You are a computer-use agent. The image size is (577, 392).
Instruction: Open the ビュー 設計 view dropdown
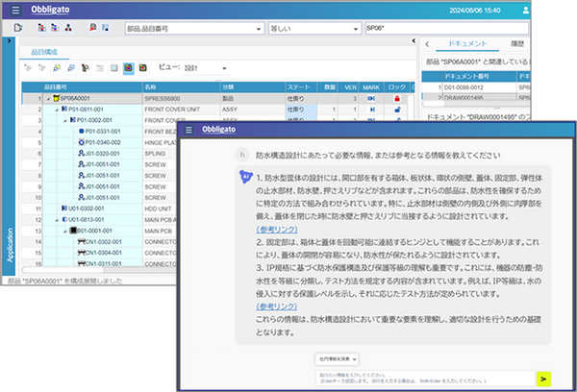(224, 69)
